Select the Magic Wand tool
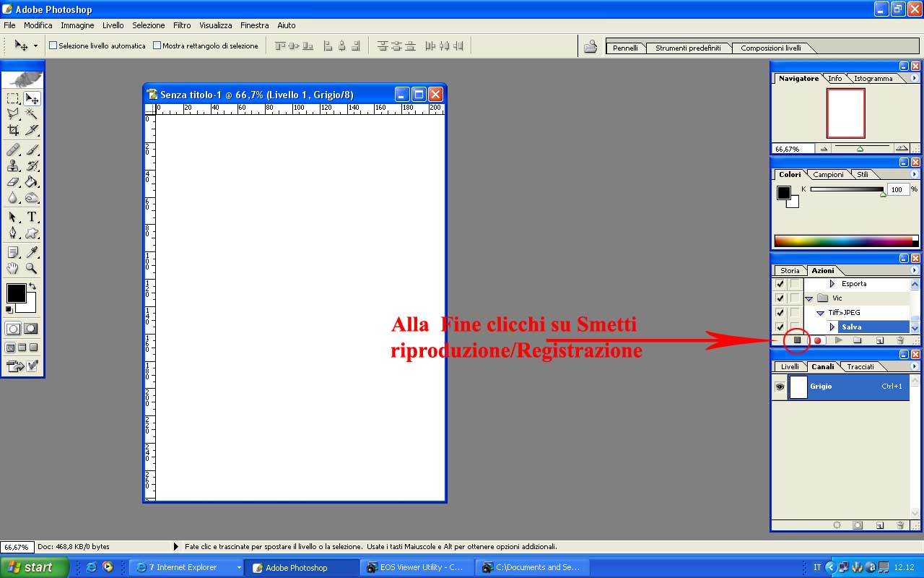The image size is (924, 578). [x=32, y=114]
